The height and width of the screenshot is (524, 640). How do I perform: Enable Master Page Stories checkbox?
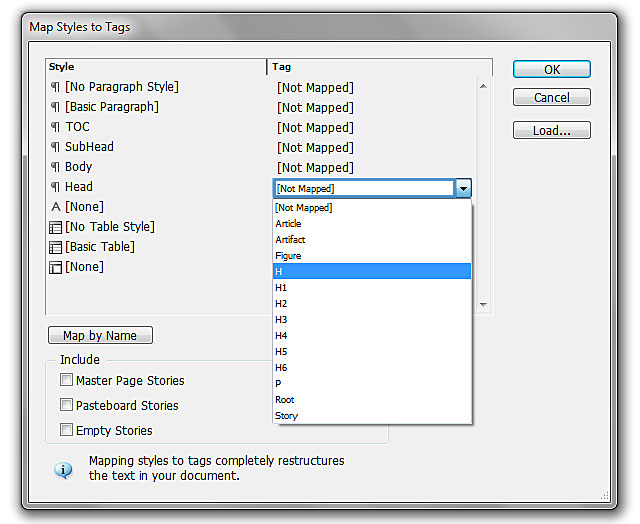(x=66, y=380)
